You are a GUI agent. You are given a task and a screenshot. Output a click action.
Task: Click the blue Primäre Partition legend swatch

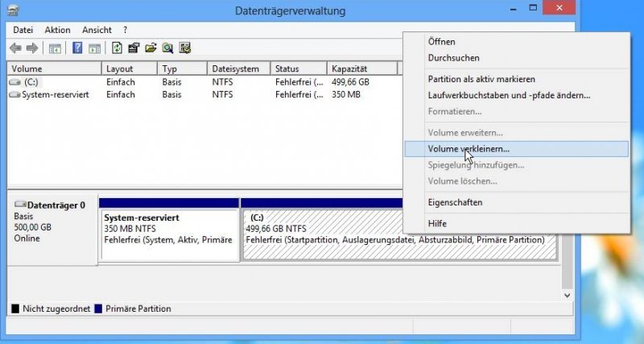point(98,309)
